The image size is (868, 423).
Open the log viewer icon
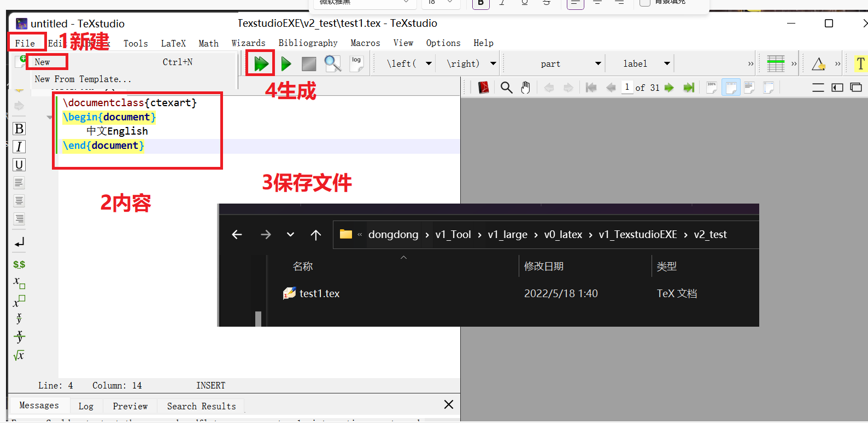coord(356,63)
